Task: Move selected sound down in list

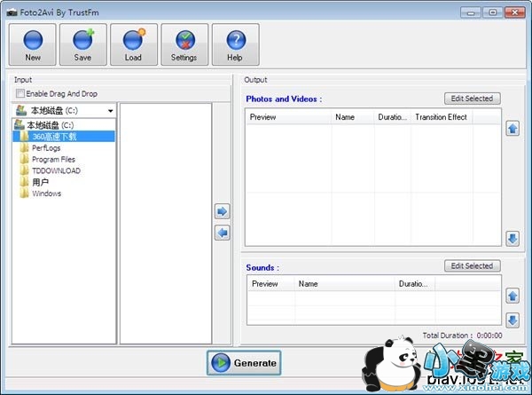Action: [x=512, y=320]
